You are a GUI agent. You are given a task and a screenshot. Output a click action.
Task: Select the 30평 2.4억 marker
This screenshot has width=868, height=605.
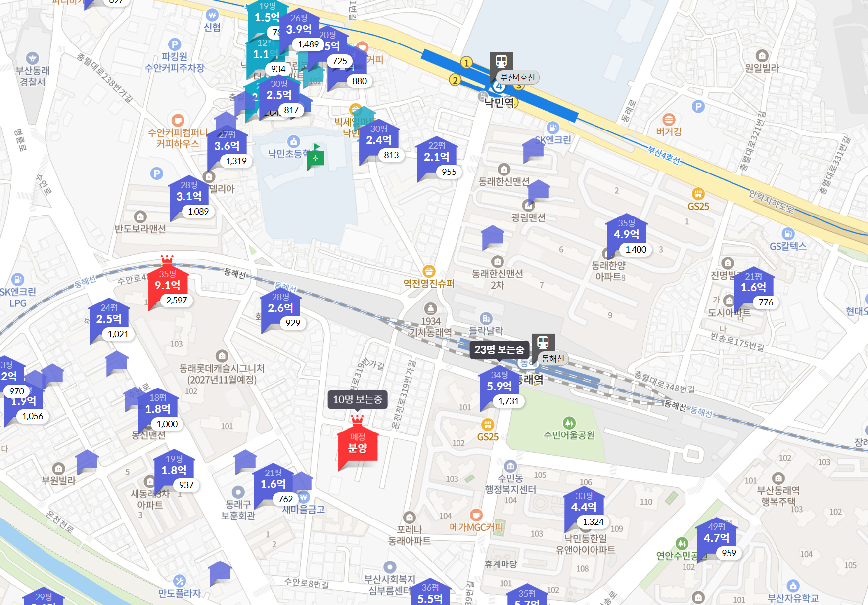379,140
